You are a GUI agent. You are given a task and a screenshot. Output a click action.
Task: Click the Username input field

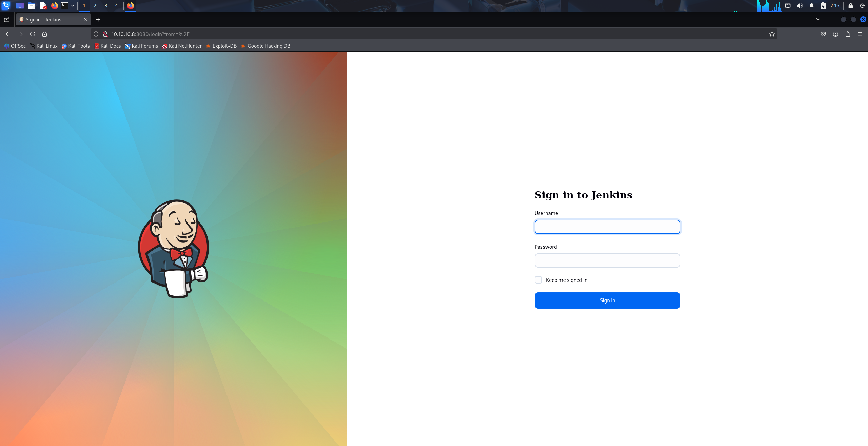[607, 227]
